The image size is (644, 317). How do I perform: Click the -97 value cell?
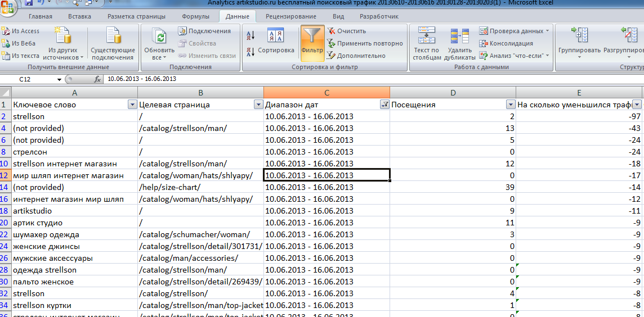point(579,116)
